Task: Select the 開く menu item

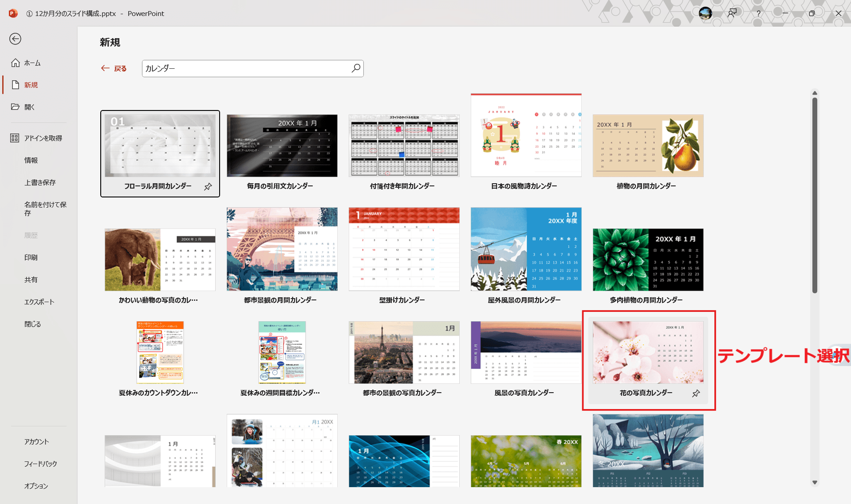Action: click(x=29, y=107)
